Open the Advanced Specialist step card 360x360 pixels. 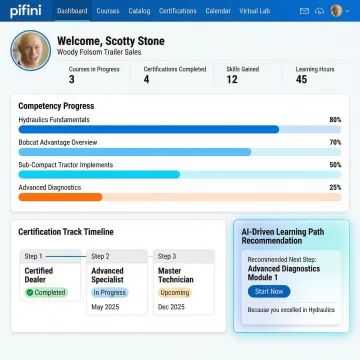point(117,282)
